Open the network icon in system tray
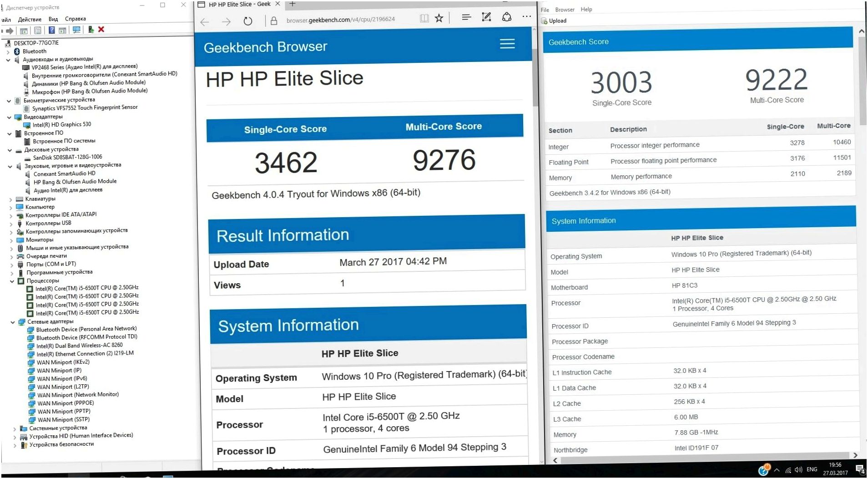868x479 pixels. [788, 470]
